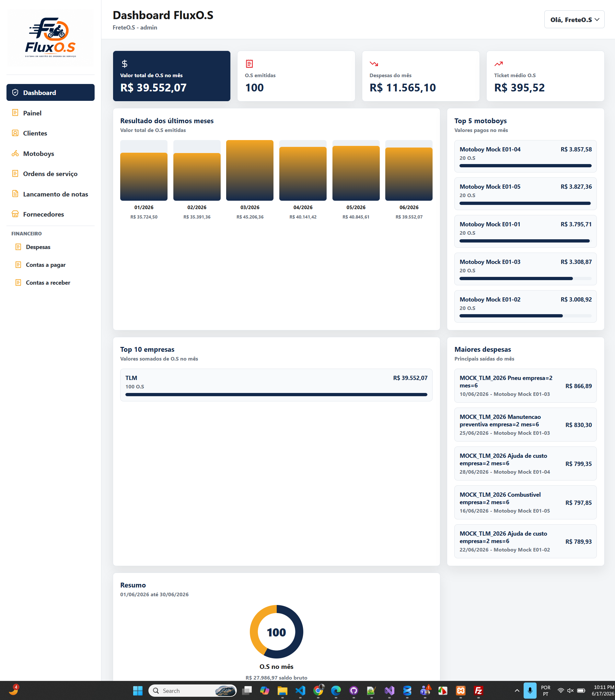Viewport: 615px width, 700px height.
Task: Click the 100 O.S donut chart
Action: point(276,632)
